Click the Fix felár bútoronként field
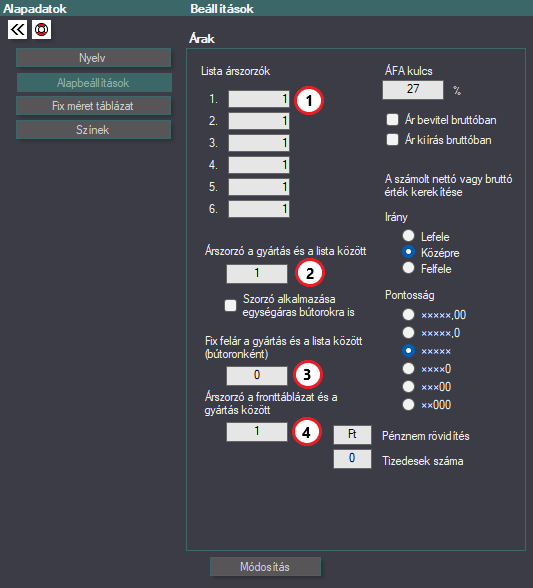Viewport: 533px width, 588px height. pyautogui.click(x=257, y=375)
